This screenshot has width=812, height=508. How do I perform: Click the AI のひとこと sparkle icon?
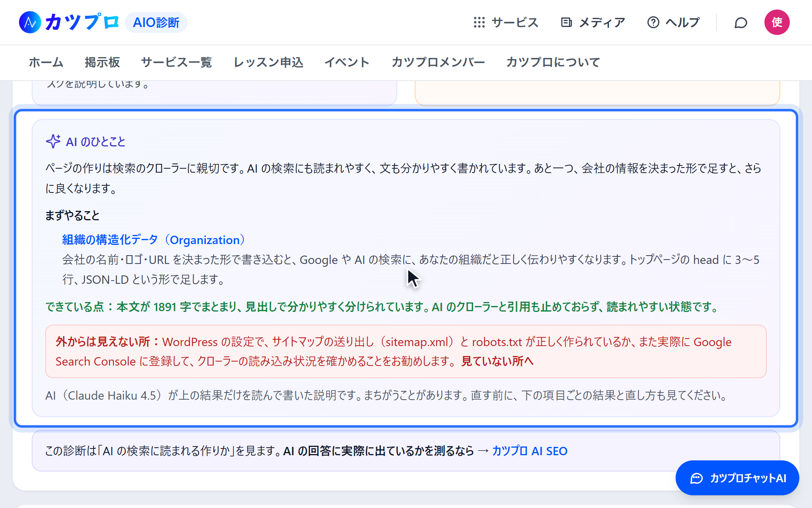click(53, 141)
